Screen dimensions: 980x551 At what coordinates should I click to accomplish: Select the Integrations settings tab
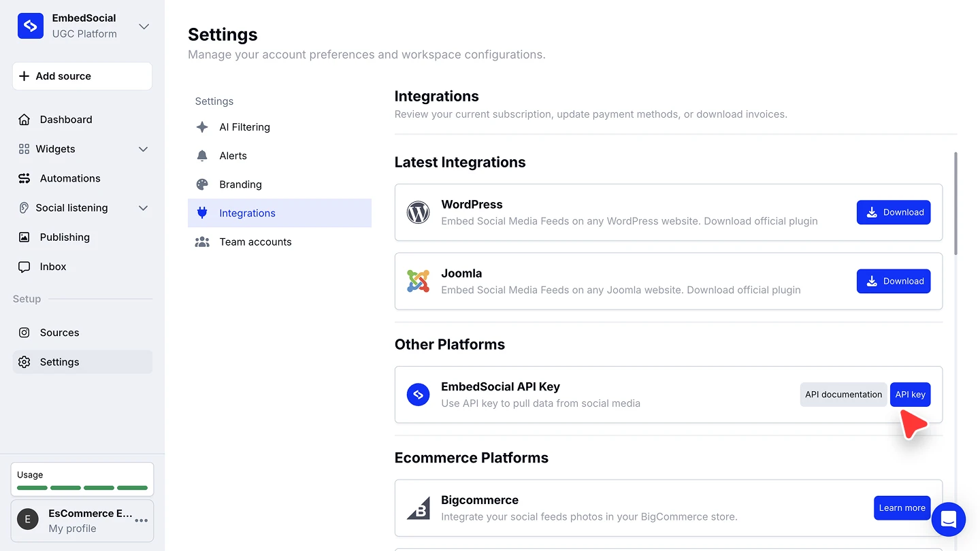pos(280,213)
